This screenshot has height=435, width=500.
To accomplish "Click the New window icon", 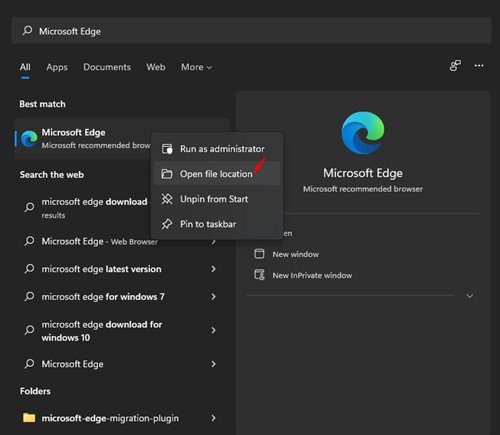I will click(x=259, y=254).
